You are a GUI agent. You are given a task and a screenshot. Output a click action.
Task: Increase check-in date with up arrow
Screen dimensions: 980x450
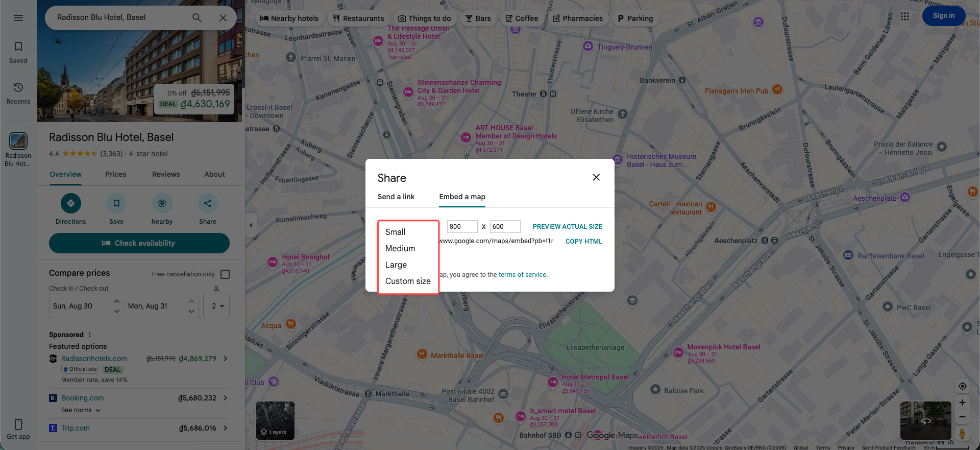[x=116, y=301]
